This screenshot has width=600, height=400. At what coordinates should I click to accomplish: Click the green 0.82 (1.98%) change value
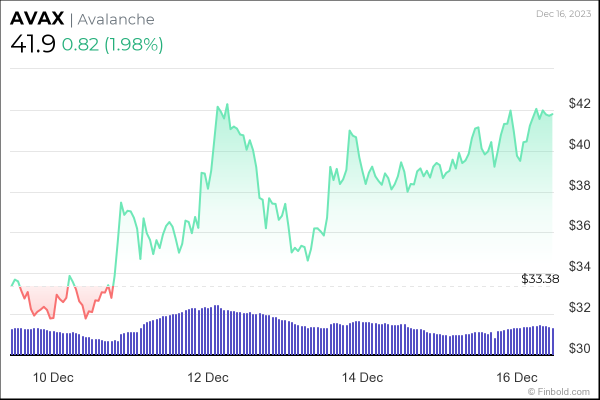click(112, 45)
